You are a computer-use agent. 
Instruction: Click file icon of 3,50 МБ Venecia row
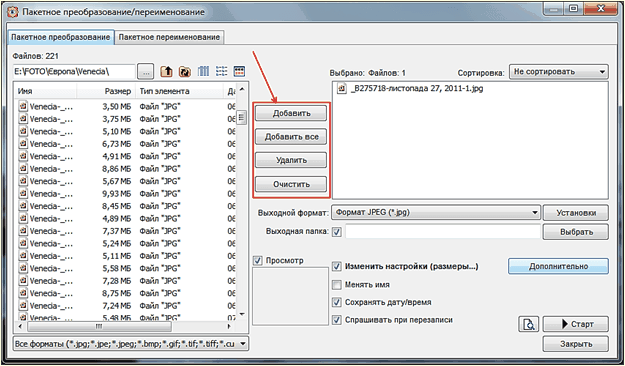(23, 106)
